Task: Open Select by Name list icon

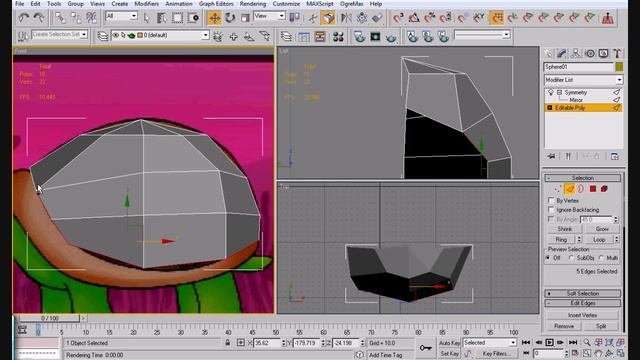Action: click(x=162, y=18)
